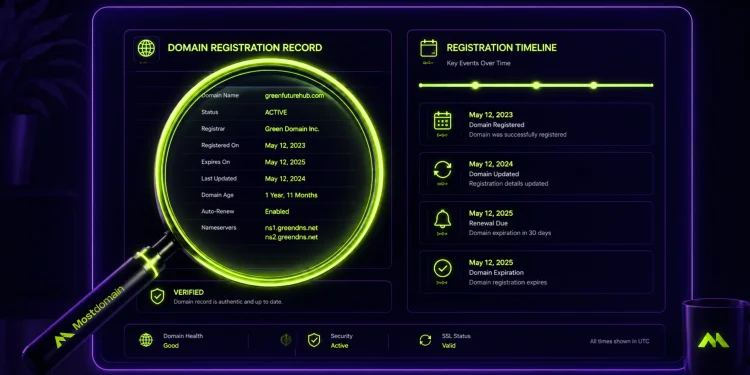
Task: Click the calendar icon beside Registration Timeline
Action: click(x=429, y=48)
